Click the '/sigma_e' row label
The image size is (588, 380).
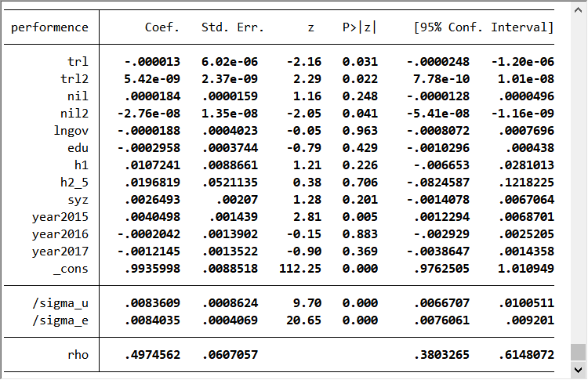tap(60, 320)
